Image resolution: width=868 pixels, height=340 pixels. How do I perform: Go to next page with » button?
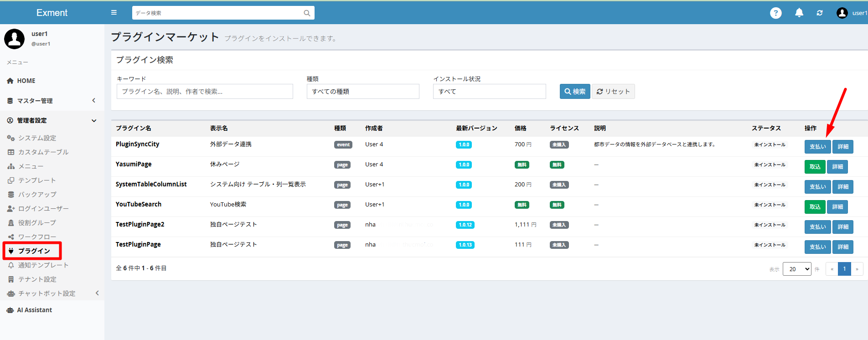[x=857, y=269]
